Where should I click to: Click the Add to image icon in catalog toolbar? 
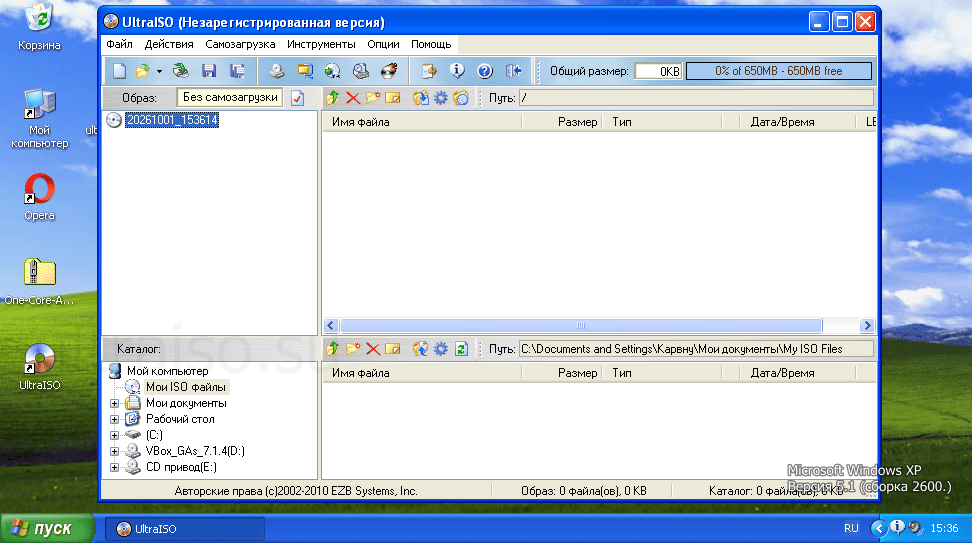click(420, 349)
